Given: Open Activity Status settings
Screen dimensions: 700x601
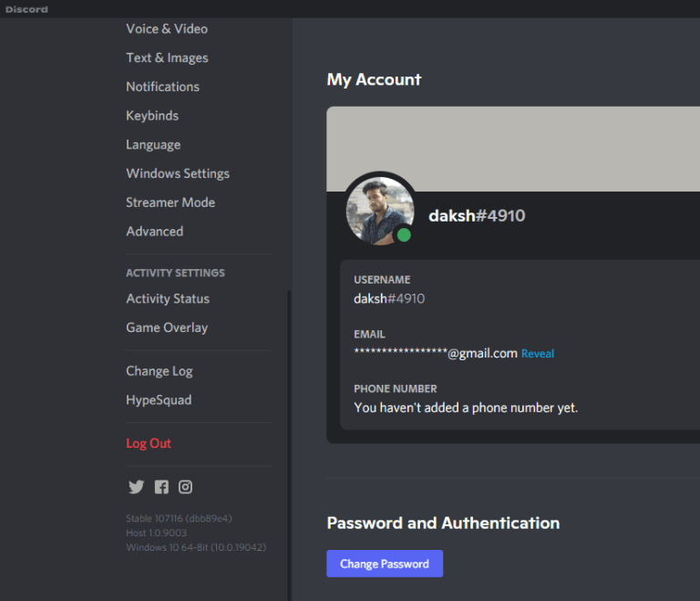Looking at the screenshot, I should [168, 298].
